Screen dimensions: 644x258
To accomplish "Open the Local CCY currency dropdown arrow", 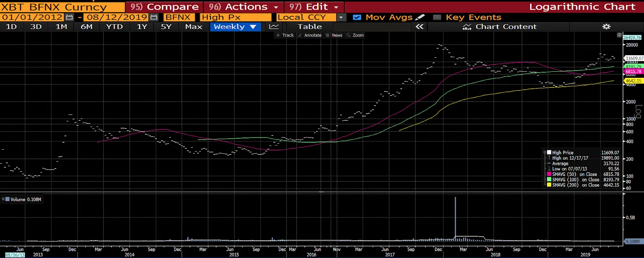I will [341, 17].
